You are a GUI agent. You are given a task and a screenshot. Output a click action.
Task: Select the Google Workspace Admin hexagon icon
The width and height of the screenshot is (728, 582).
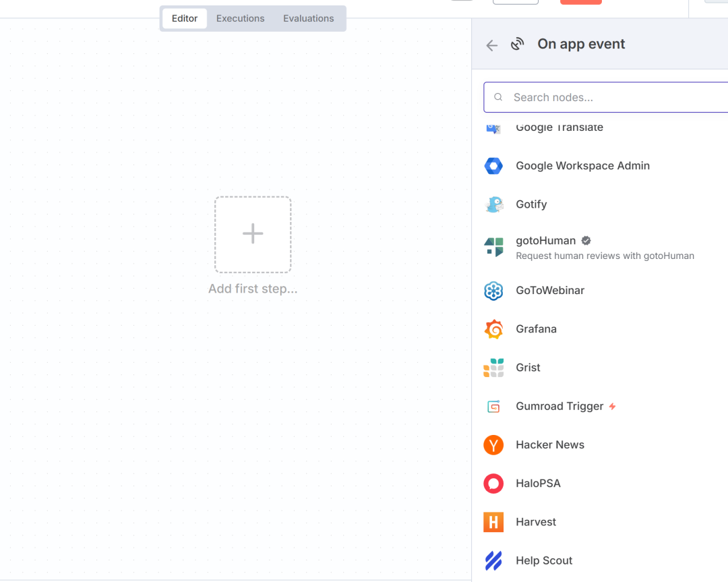pos(493,166)
